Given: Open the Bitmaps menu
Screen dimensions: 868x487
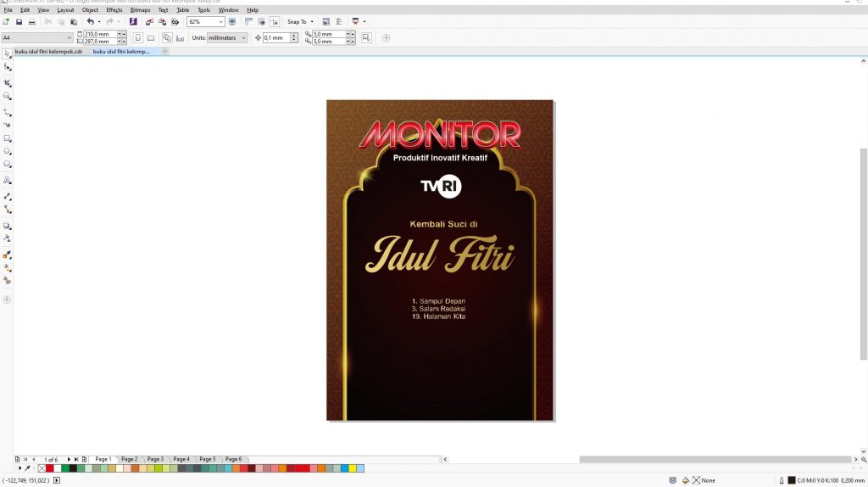Looking at the screenshot, I should [140, 10].
